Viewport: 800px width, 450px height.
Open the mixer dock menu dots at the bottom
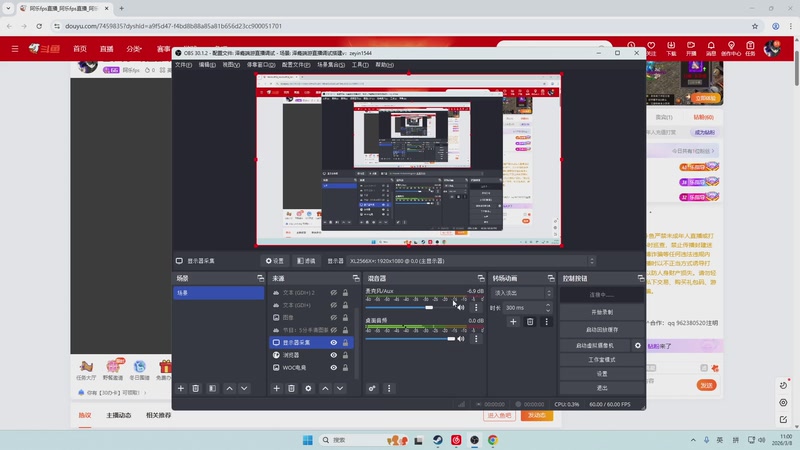(x=389, y=388)
